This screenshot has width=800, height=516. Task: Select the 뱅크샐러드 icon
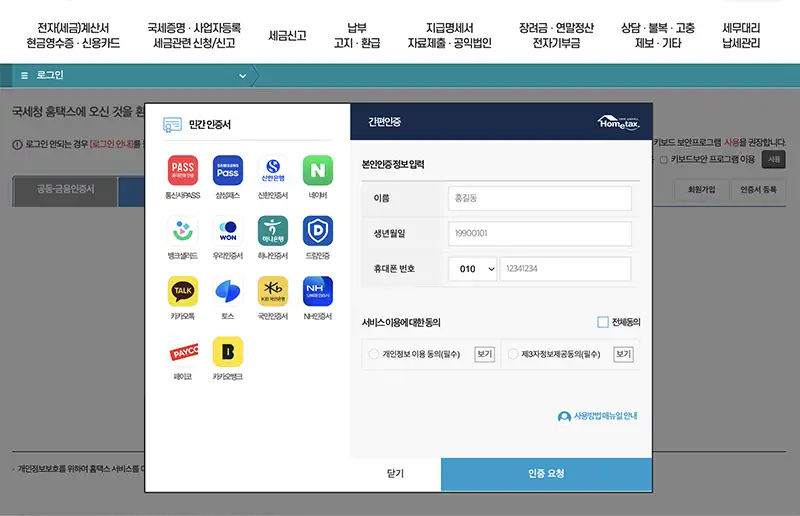pos(183,231)
